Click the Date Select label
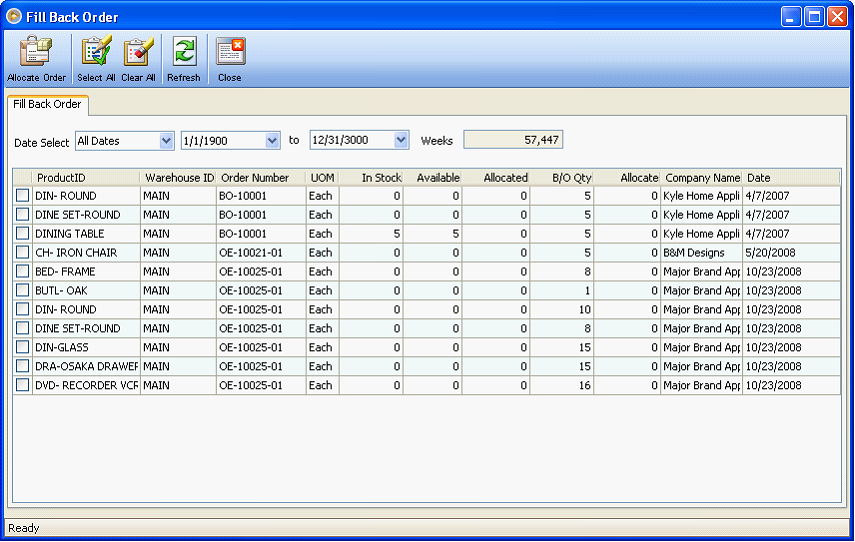 (41, 143)
